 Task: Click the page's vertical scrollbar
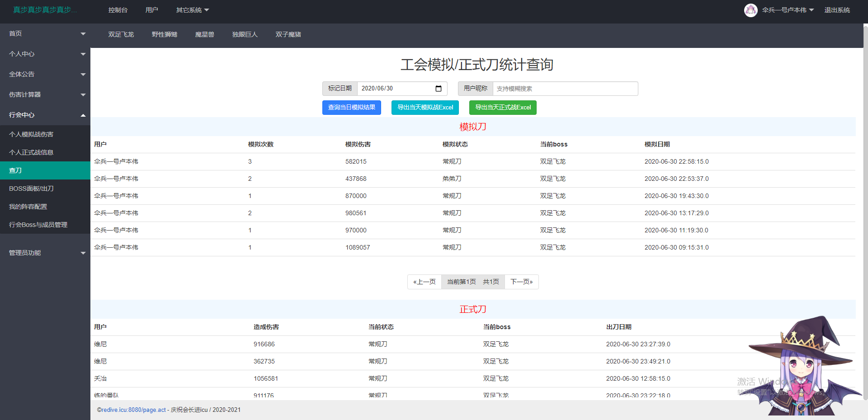point(865,212)
